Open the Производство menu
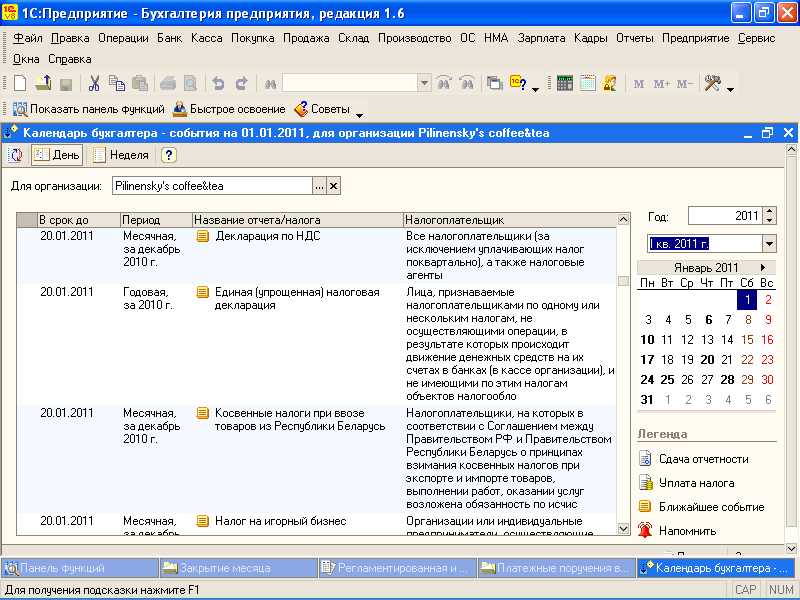Screen dimensions: 800x600 [414, 38]
